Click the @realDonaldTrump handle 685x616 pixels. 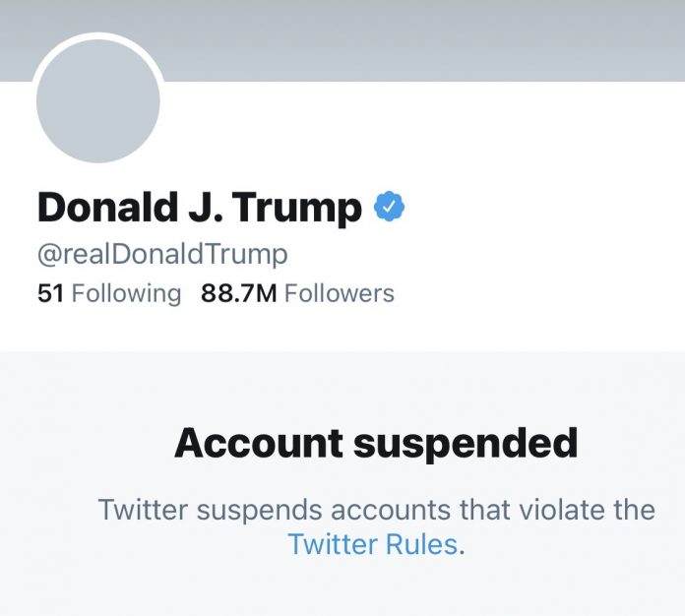click(x=162, y=254)
